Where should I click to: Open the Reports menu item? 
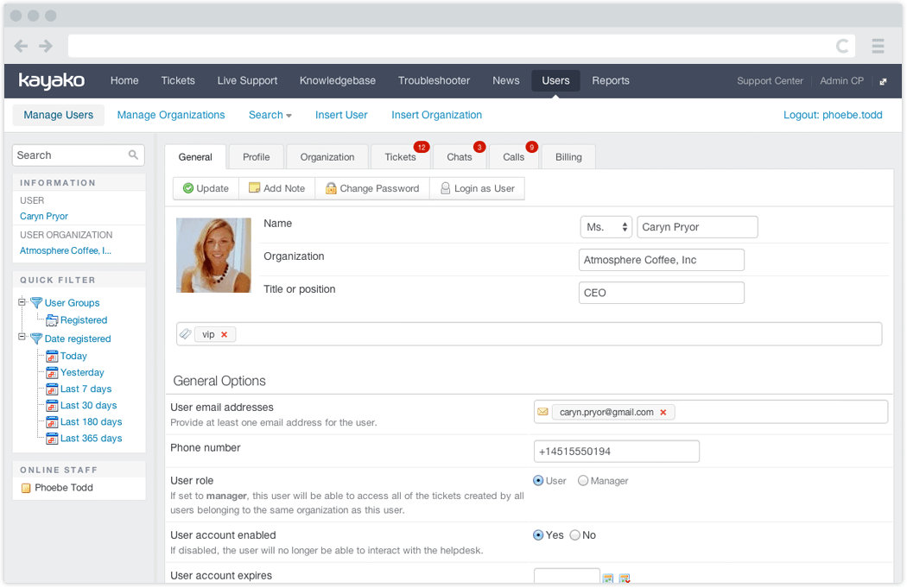click(610, 81)
